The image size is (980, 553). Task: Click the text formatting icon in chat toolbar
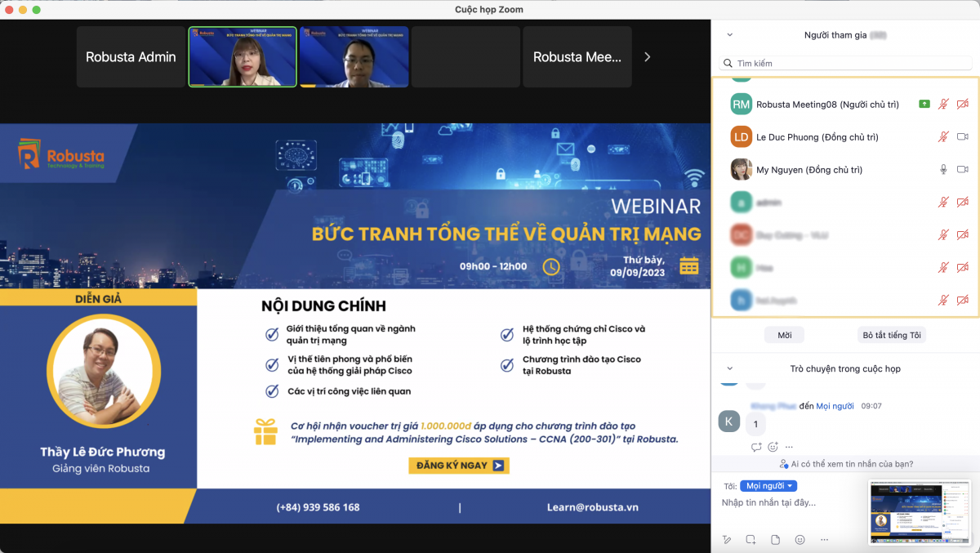click(x=726, y=540)
